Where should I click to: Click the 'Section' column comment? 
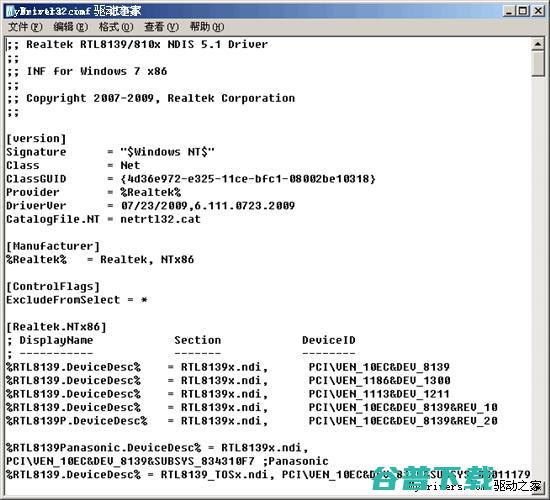[x=198, y=340]
